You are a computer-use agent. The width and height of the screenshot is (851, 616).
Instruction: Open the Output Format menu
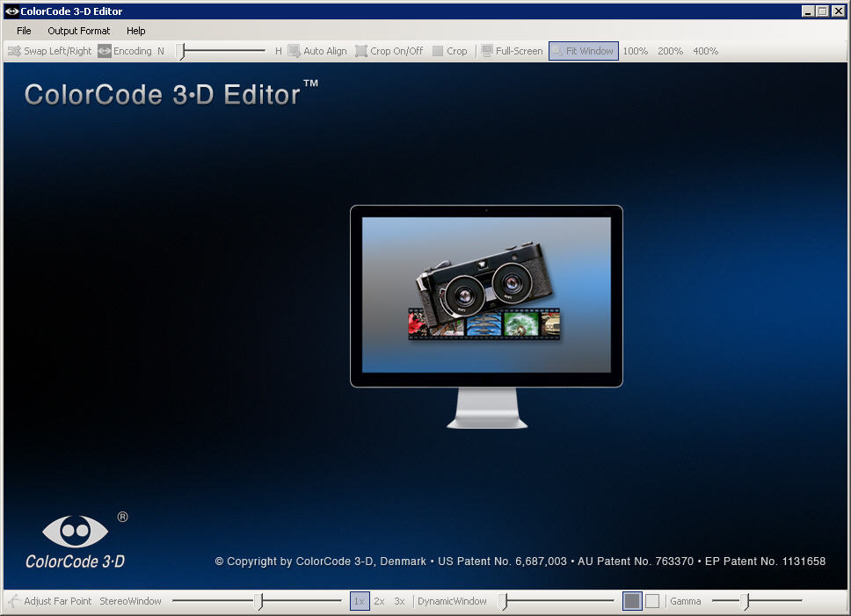79,31
